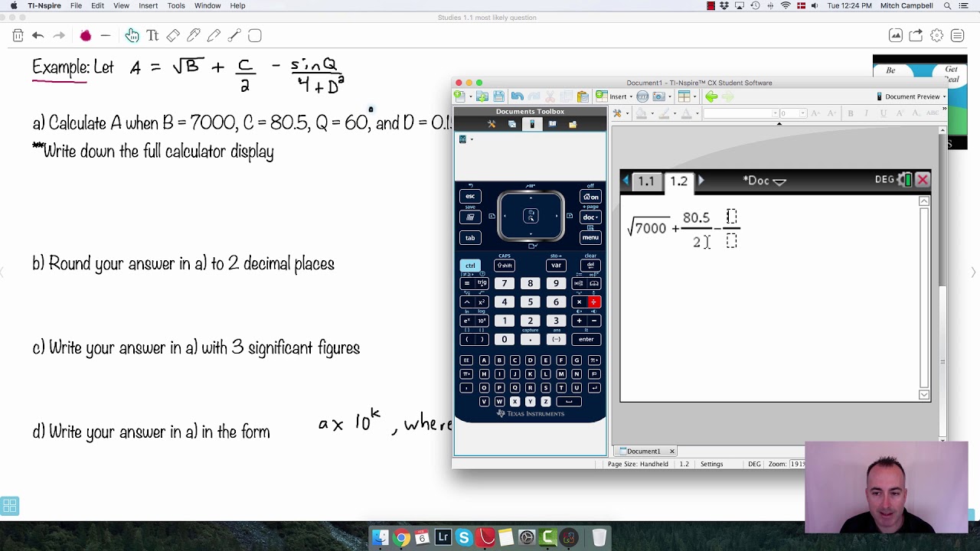Select the TI-SmartView keypad toolbox tab
The image size is (980, 551).
point(532,124)
